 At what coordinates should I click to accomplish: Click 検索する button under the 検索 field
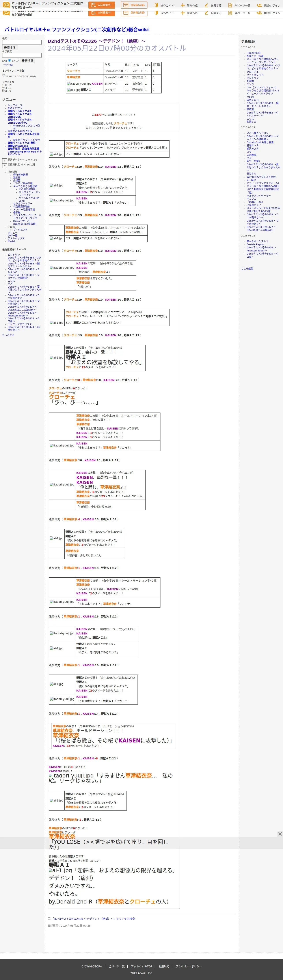tap(9, 48)
